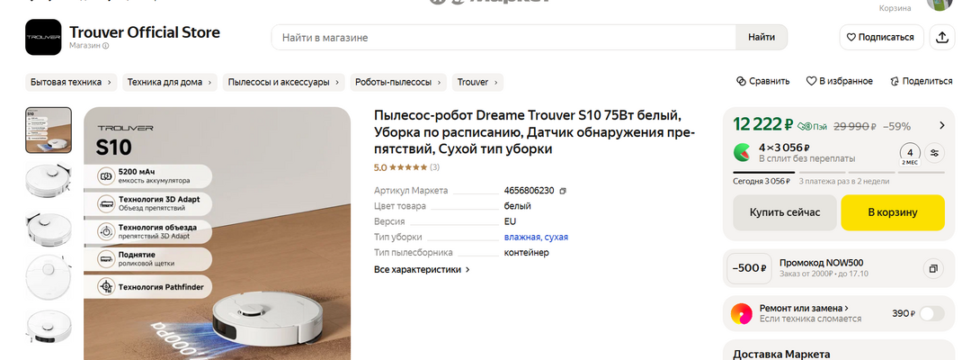Copy promo code NOW500

click(933, 268)
